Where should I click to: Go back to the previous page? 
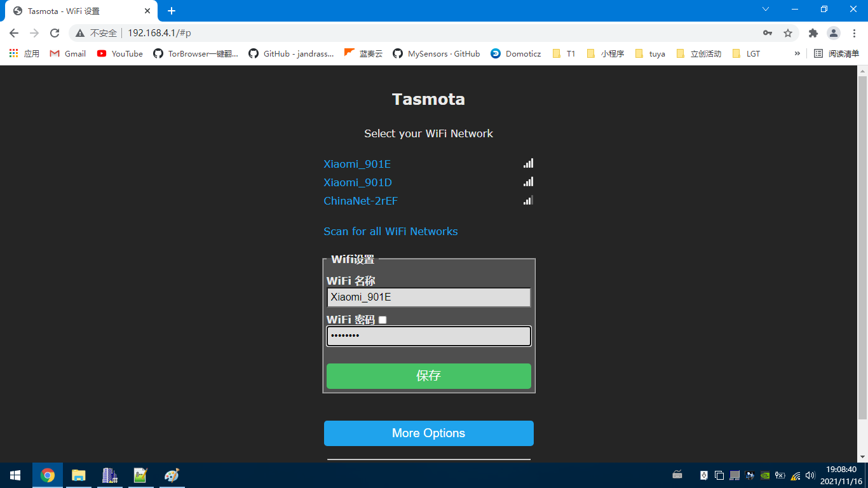(14, 33)
